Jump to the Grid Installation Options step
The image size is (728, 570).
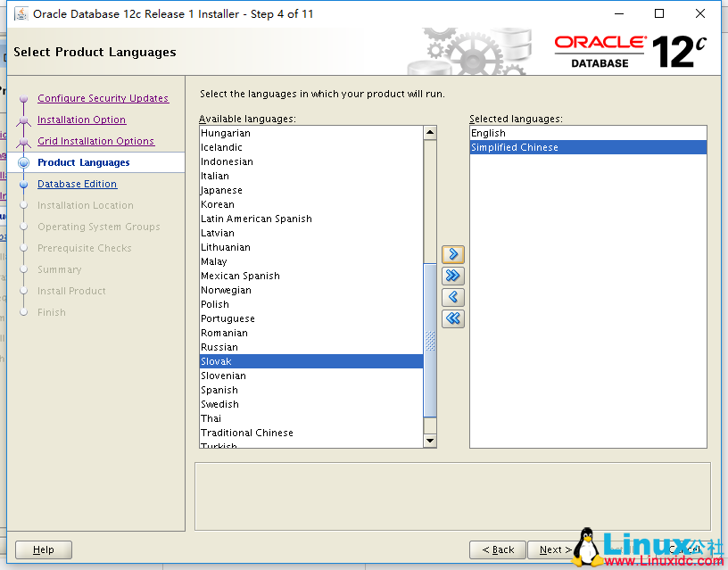pyautogui.click(x=96, y=140)
